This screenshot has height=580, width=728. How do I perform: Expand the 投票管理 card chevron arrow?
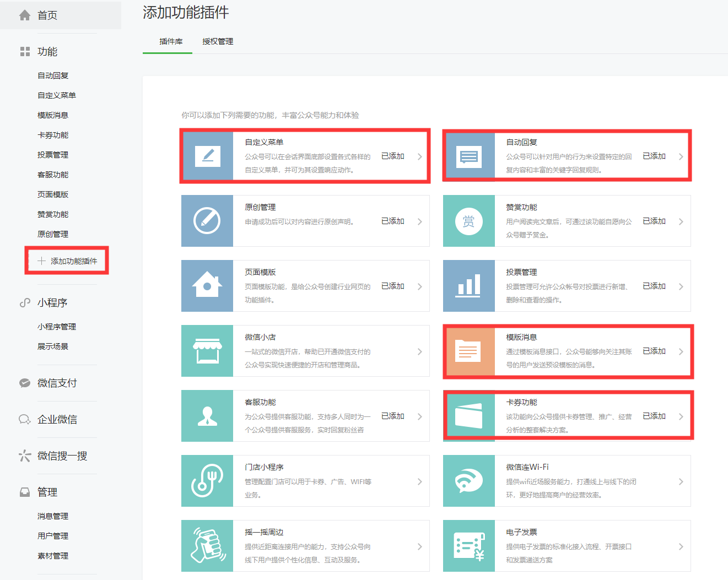681,286
